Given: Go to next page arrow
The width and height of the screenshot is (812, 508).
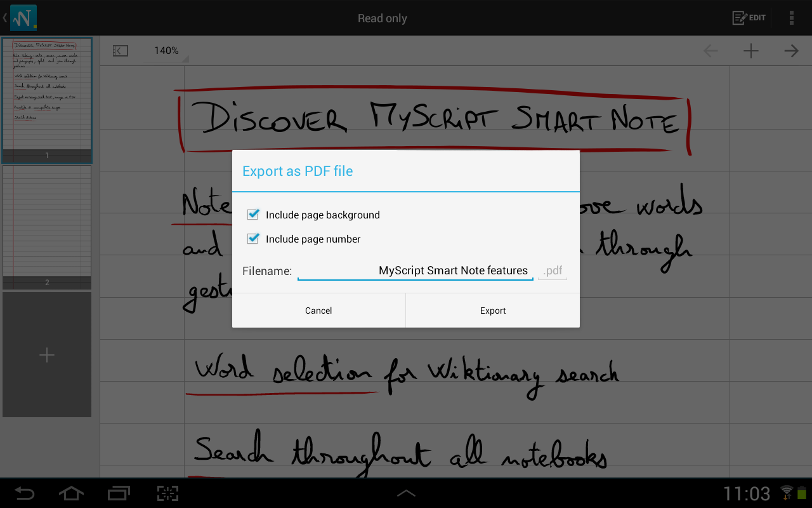Looking at the screenshot, I should coord(791,51).
